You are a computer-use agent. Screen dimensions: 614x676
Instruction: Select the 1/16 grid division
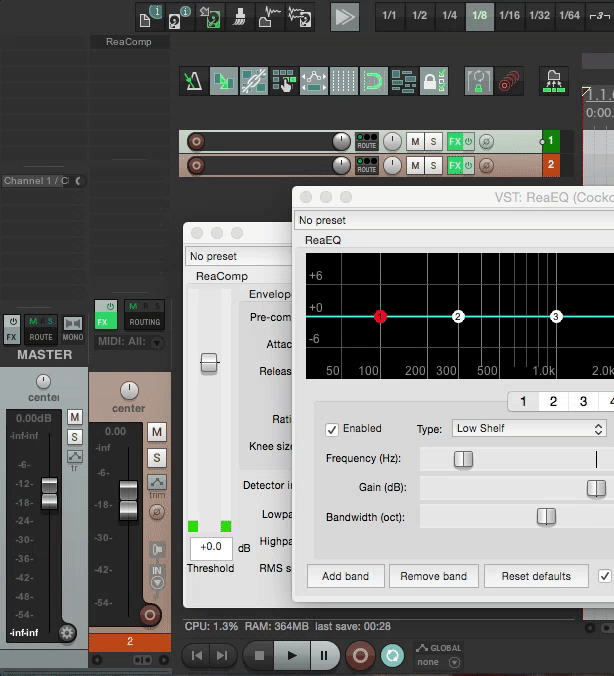pos(510,16)
